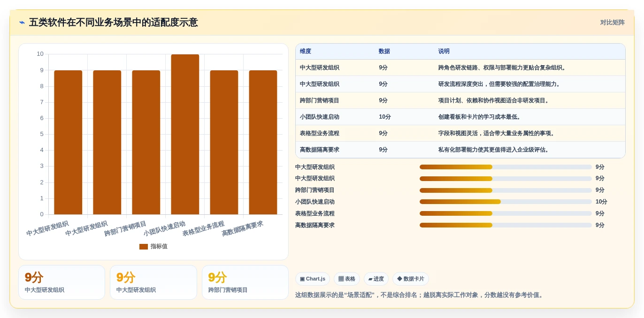Image resolution: width=644 pixels, height=318 pixels.
Task: Click table cell 小团队快速启动
Action: (x=320, y=117)
